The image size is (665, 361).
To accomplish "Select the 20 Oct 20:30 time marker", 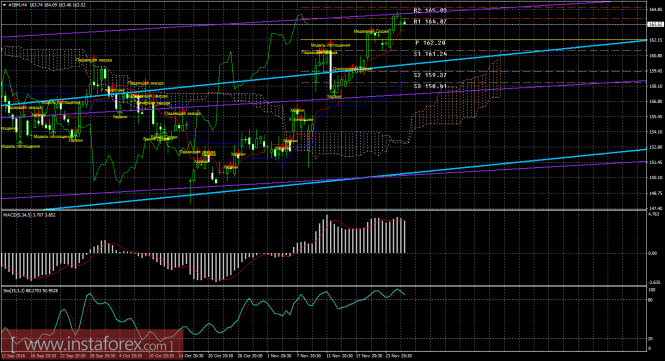I will [221, 356].
